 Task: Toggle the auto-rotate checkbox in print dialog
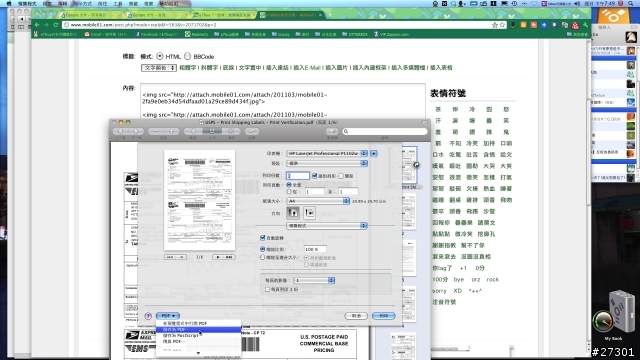(x=263, y=238)
